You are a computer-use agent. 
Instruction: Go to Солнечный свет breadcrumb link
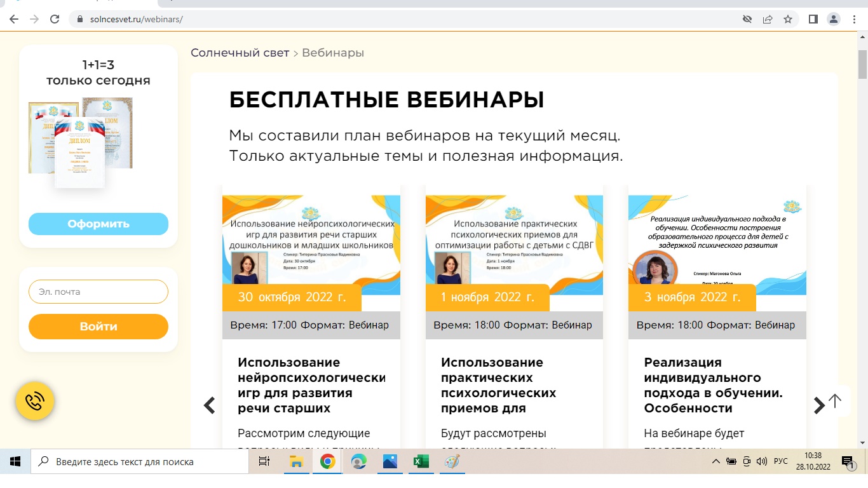pyautogui.click(x=240, y=53)
